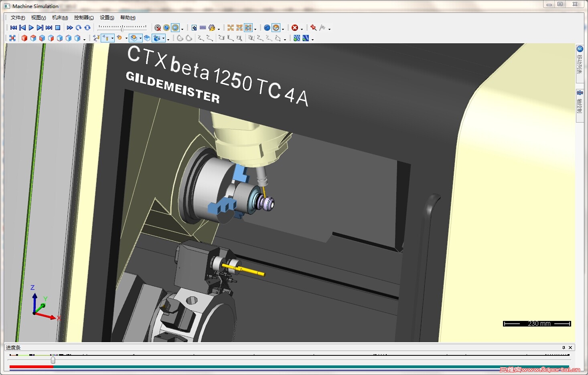The width and height of the screenshot is (588, 375).
Task: Click the gold-ringed blue circle icon
Action: 166,28
